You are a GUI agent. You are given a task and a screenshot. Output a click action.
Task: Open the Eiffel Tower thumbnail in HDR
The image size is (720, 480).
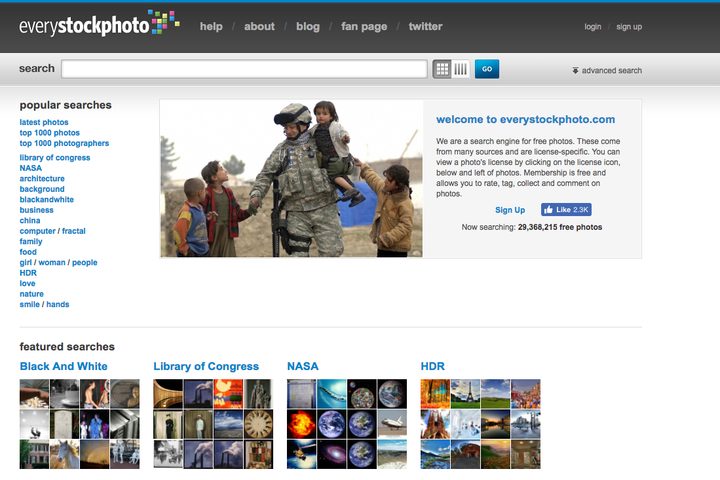tap(465, 394)
